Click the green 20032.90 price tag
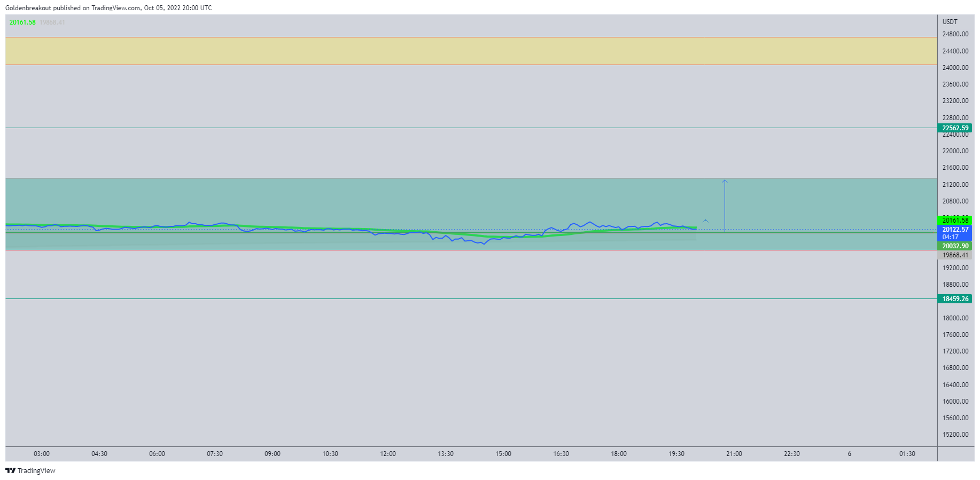Screen dimensions: 980x480 tap(955, 246)
